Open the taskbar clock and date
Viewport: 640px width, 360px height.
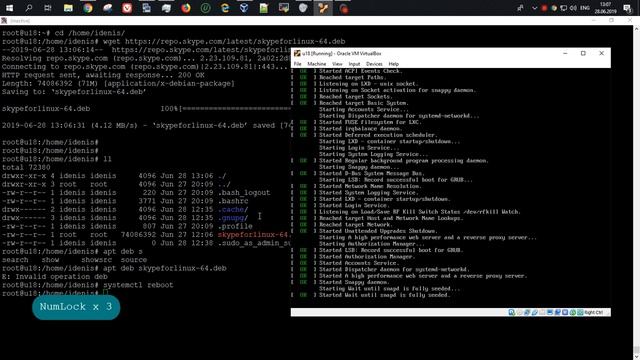[x=606, y=8]
